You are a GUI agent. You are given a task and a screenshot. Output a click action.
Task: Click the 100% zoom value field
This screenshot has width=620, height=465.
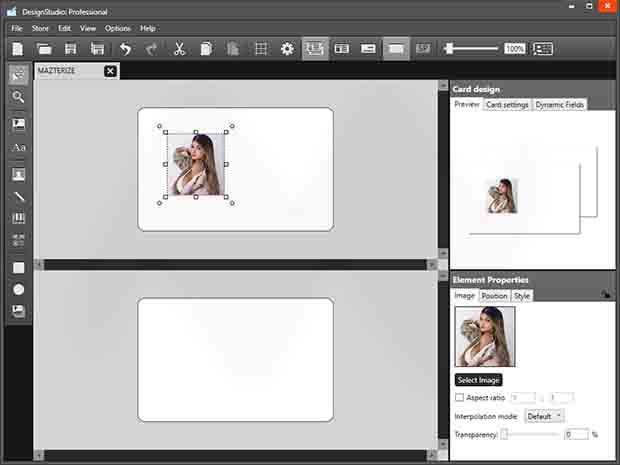click(x=514, y=49)
